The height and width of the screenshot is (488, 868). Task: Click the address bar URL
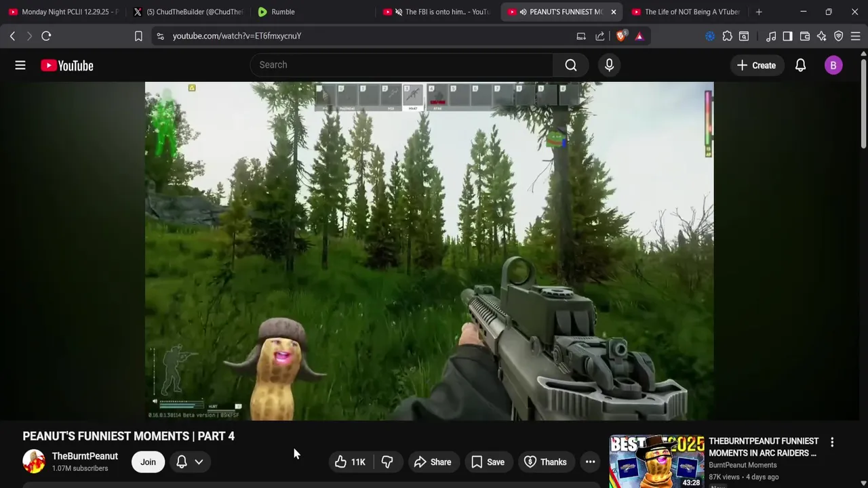(237, 36)
